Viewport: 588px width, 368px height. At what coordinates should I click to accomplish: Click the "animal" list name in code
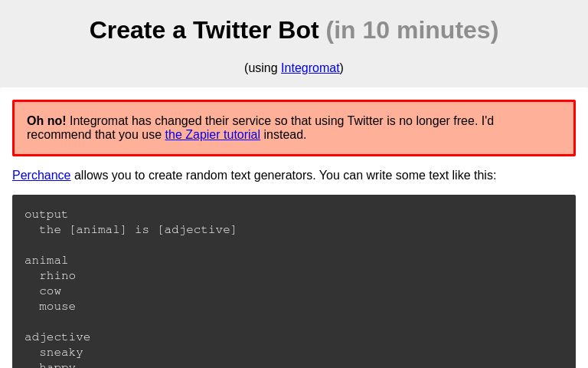(x=46, y=260)
